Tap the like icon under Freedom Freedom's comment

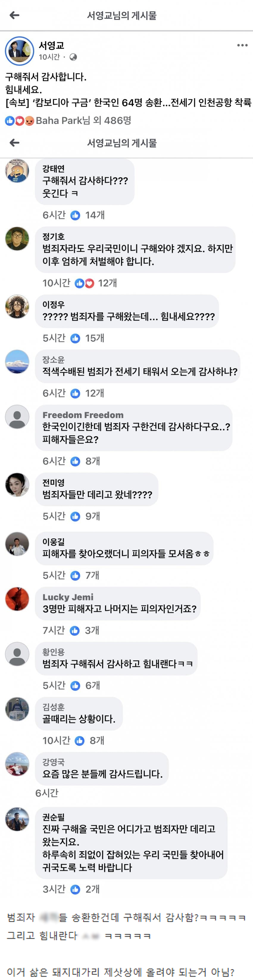click(76, 462)
